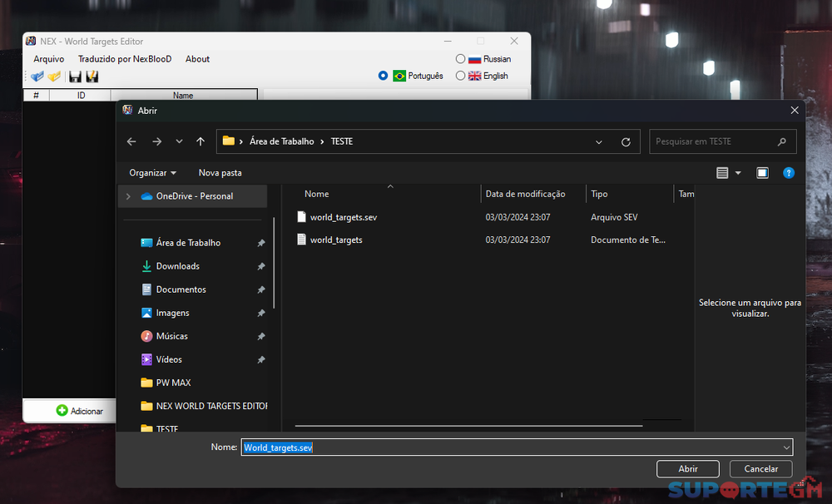This screenshot has width=832, height=504.
Task: Open the Arquivo menu
Action: click(x=48, y=59)
